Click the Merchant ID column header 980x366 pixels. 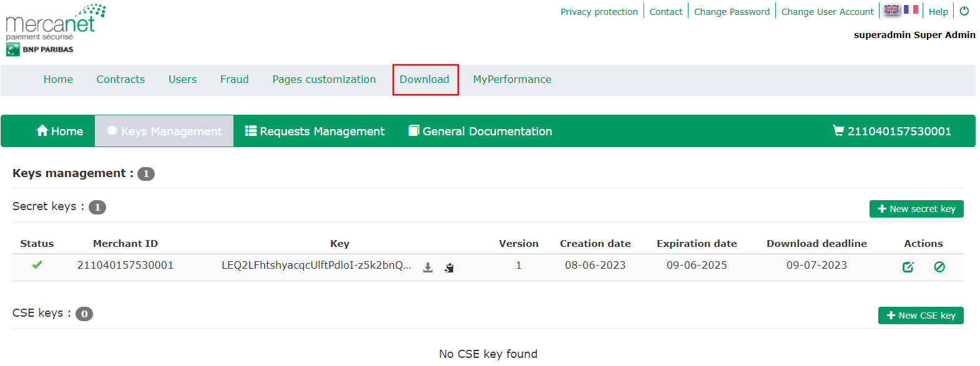click(125, 244)
